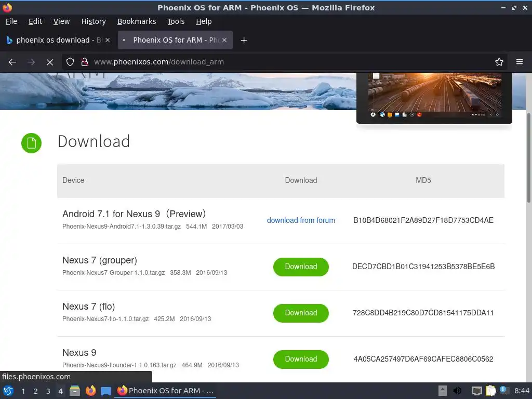Image resolution: width=532 pixels, height=399 pixels.
Task: Click the 'Device' column header
Action: click(73, 180)
